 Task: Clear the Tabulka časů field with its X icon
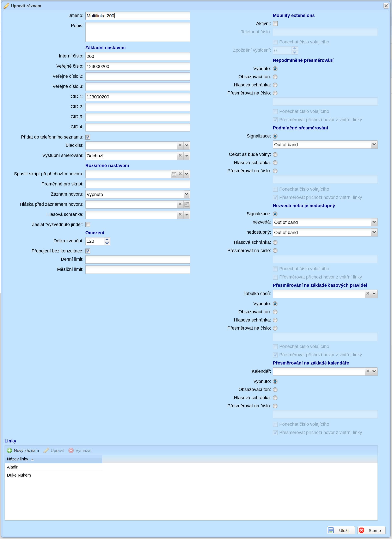[368, 294]
